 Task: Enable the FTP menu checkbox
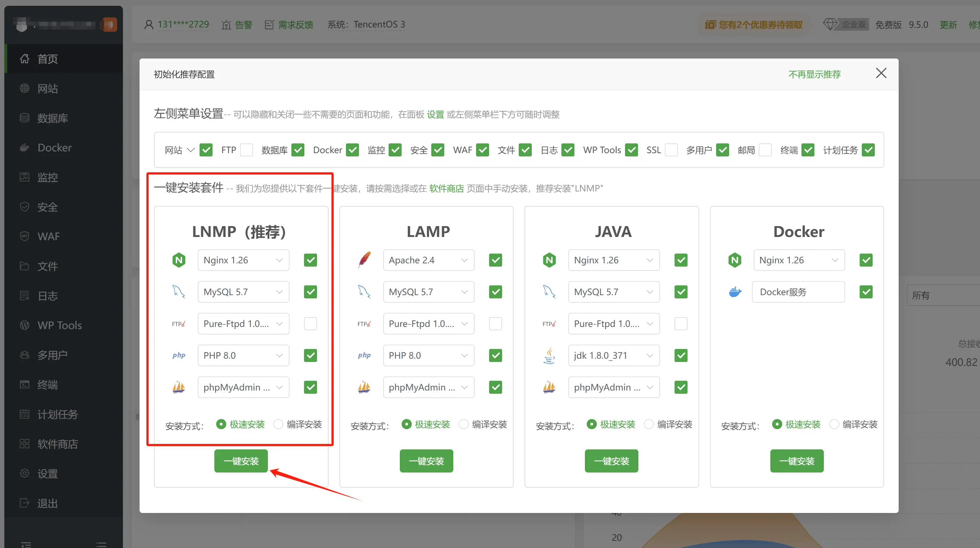point(247,150)
